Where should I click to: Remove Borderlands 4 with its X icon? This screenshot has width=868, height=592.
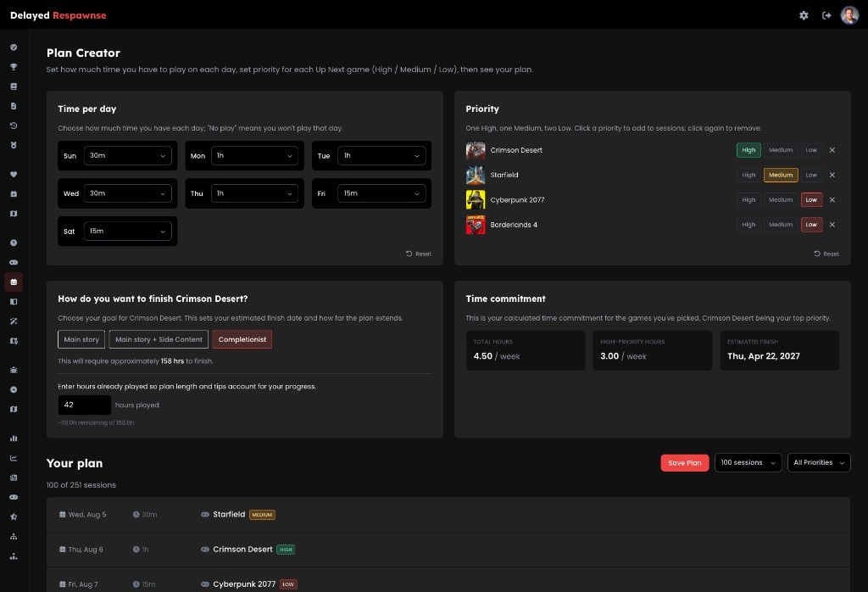click(832, 225)
